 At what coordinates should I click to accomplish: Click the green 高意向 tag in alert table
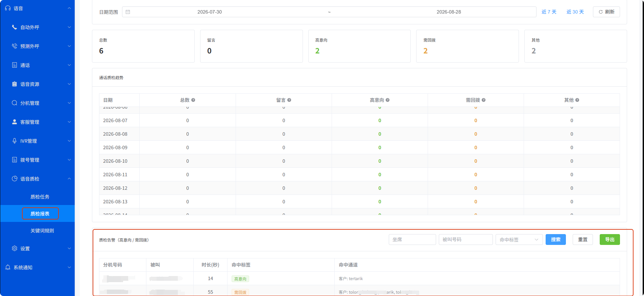point(240,279)
